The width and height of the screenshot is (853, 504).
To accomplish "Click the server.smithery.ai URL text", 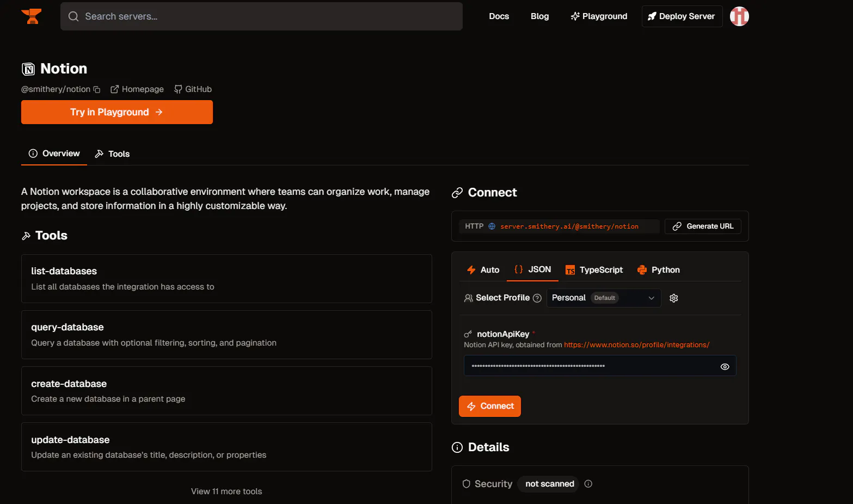I will (569, 226).
